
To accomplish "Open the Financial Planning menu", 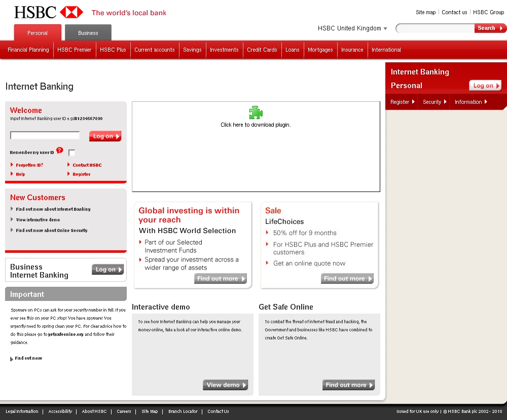I will coord(28,50).
